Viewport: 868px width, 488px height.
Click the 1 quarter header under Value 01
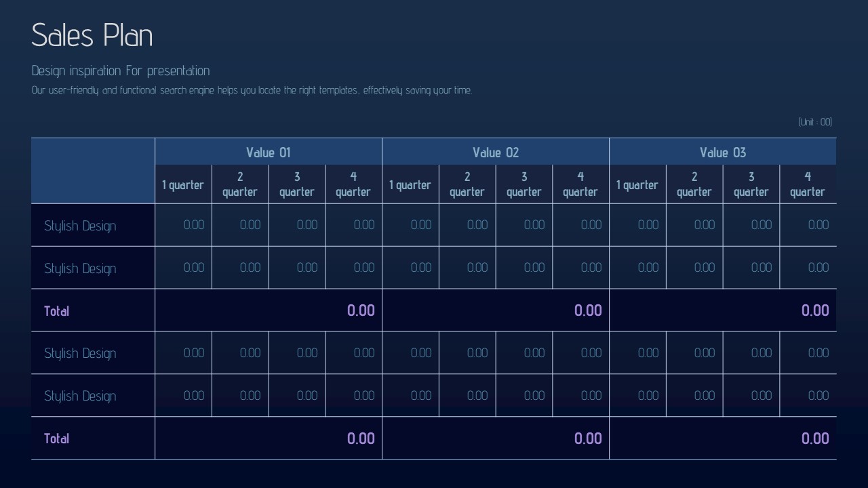[183, 184]
